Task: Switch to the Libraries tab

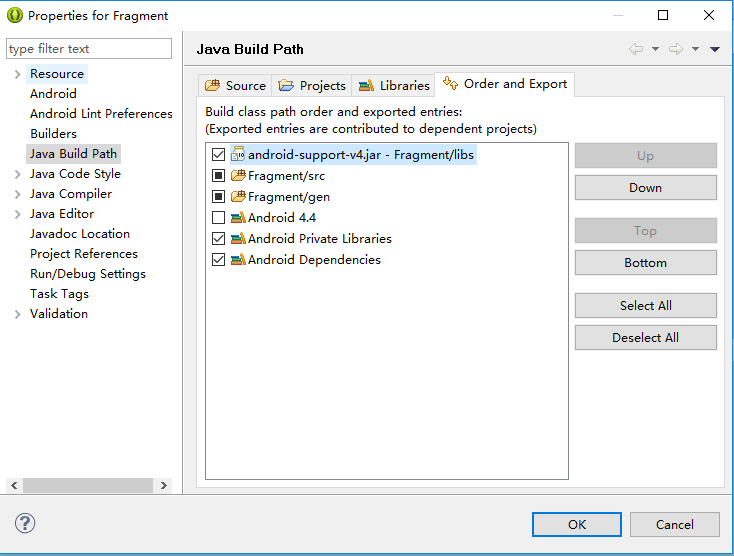Action: [x=394, y=86]
